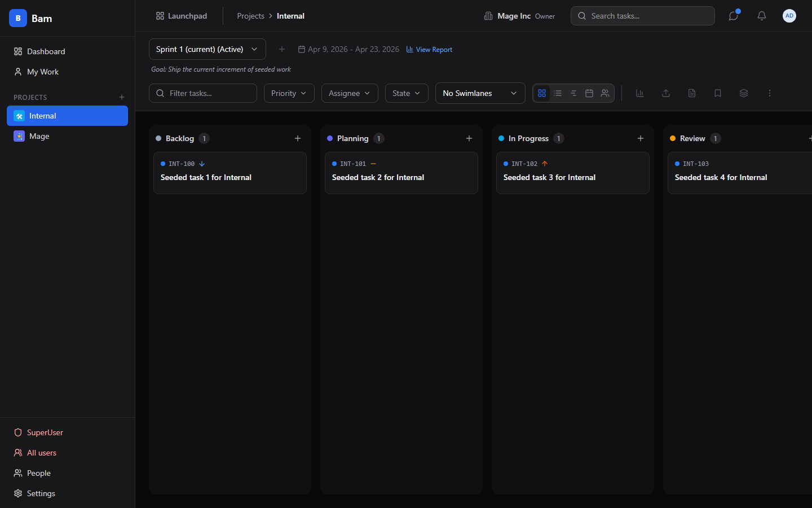The image size is (812, 508).
Task: Open the three-dot more options menu
Action: point(770,93)
